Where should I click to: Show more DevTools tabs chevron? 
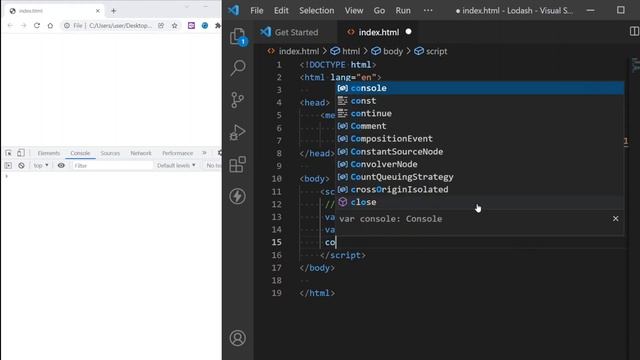click(x=204, y=153)
